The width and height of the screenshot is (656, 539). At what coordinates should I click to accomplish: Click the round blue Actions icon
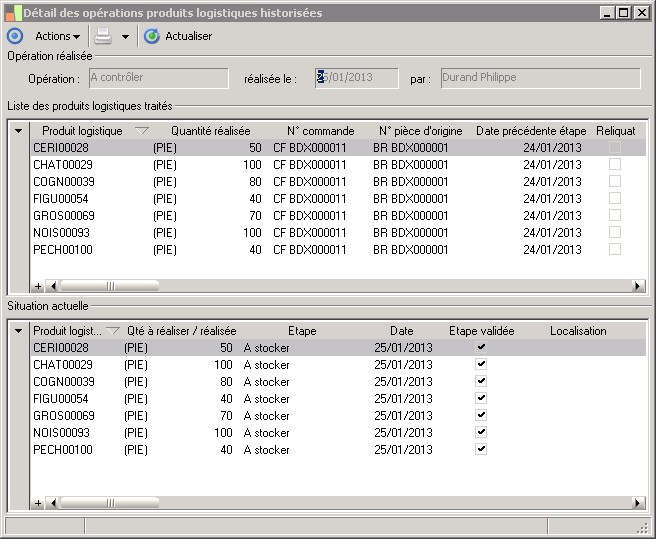coord(15,36)
